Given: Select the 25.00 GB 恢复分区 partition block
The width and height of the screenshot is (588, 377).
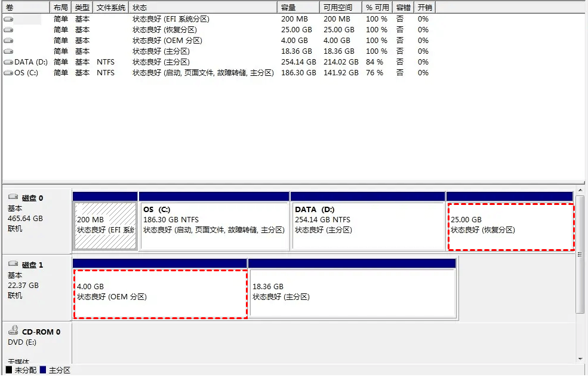Looking at the screenshot, I should (x=510, y=226).
